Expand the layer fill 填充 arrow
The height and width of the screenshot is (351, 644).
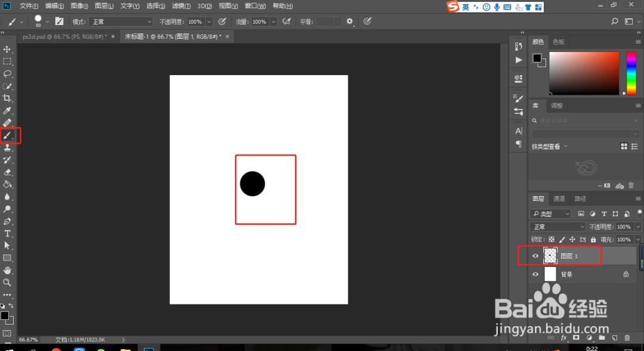pyautogui.click(x=638, y=240)
